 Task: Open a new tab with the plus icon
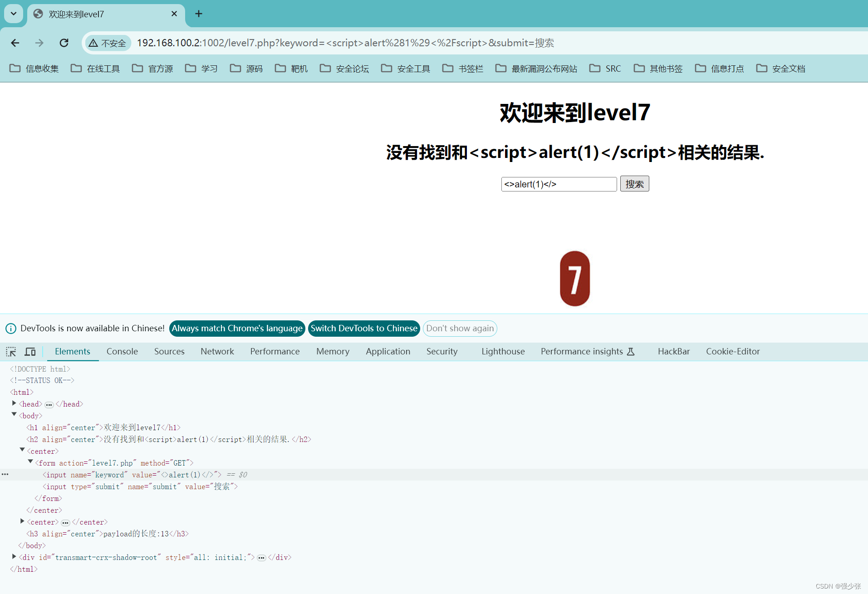click(x=199, y=14)
